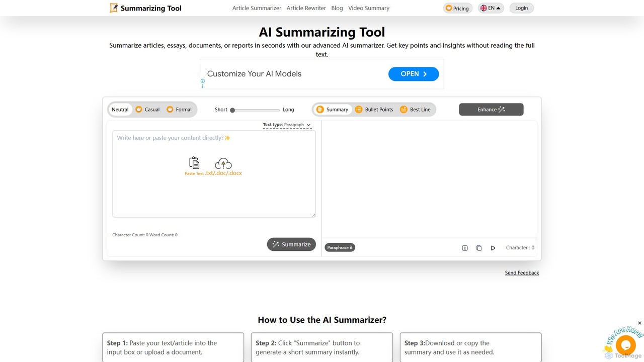This screenshot has width=644, height=362.
Task: Open the Send Feedback link
Action: [x=522, y=273]
